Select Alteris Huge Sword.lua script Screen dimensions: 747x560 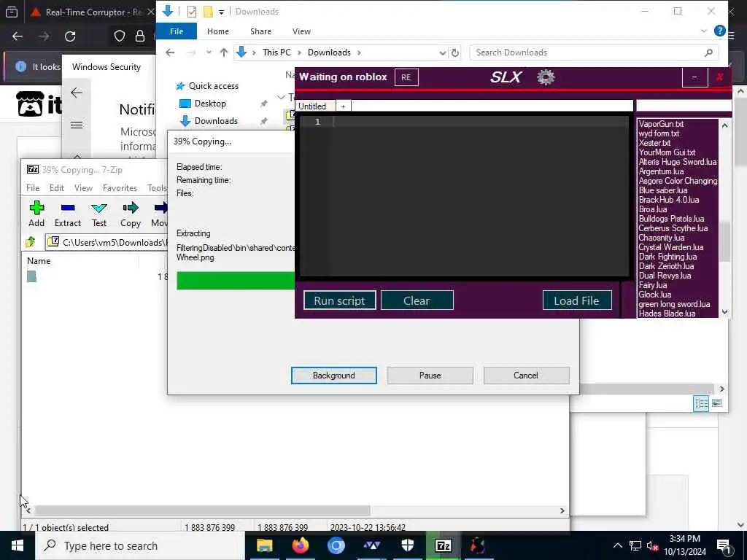678,162
